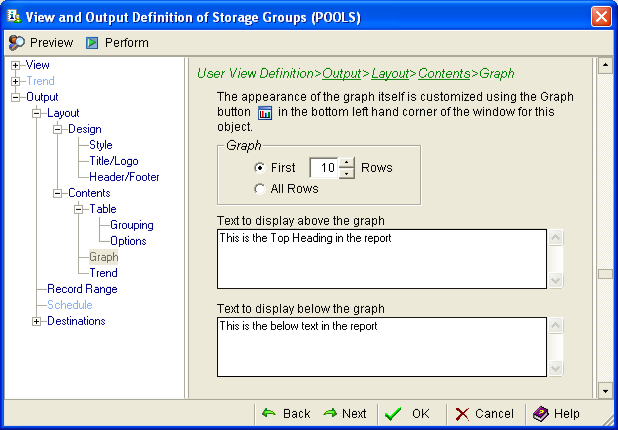Click the window title bar app icon
Viewport: 618px width, 430px height.
pyautogui.click(x=14, y=17)
